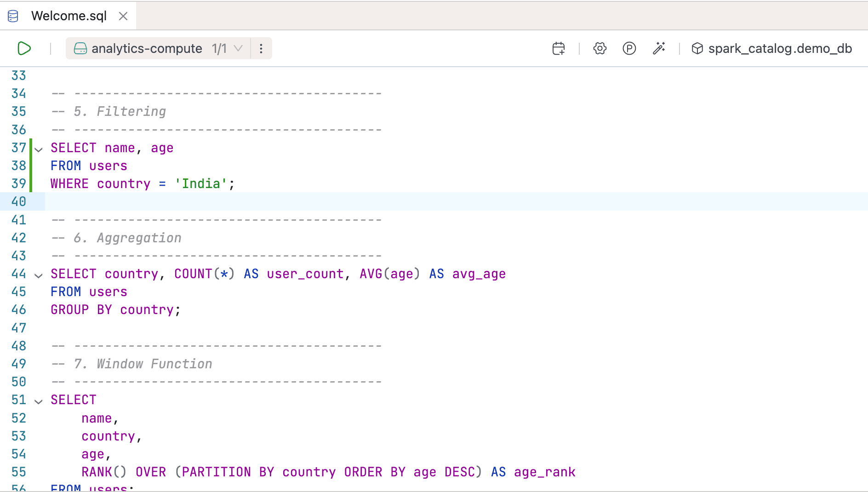
Task: Click line number 40 in the gutter
Action: (18, 201)
